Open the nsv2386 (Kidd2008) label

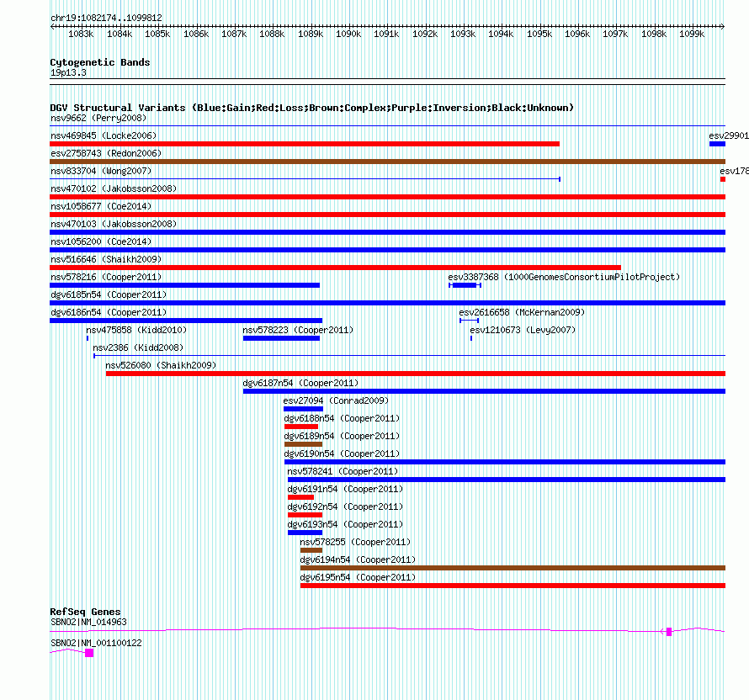(x=138, y=347)
